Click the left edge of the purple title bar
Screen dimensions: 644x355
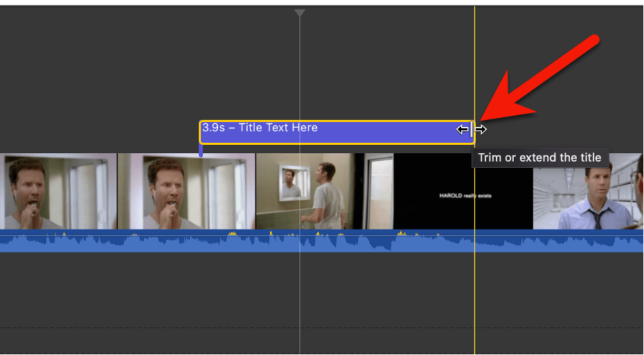click(x=200, y=132)
